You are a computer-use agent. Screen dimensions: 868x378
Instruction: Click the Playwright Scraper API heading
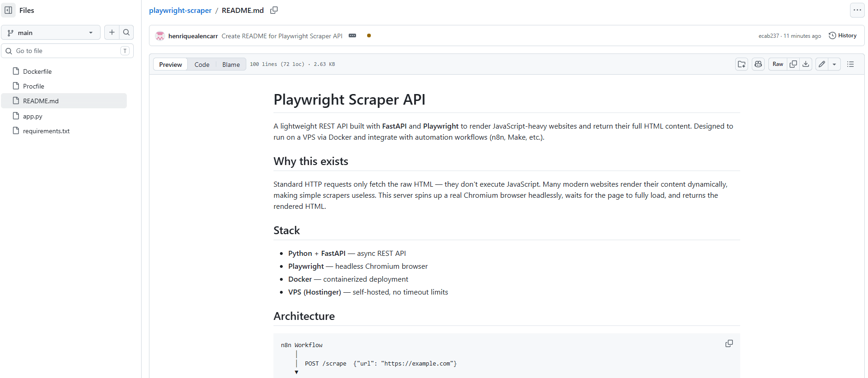click(x=350, y=100)
